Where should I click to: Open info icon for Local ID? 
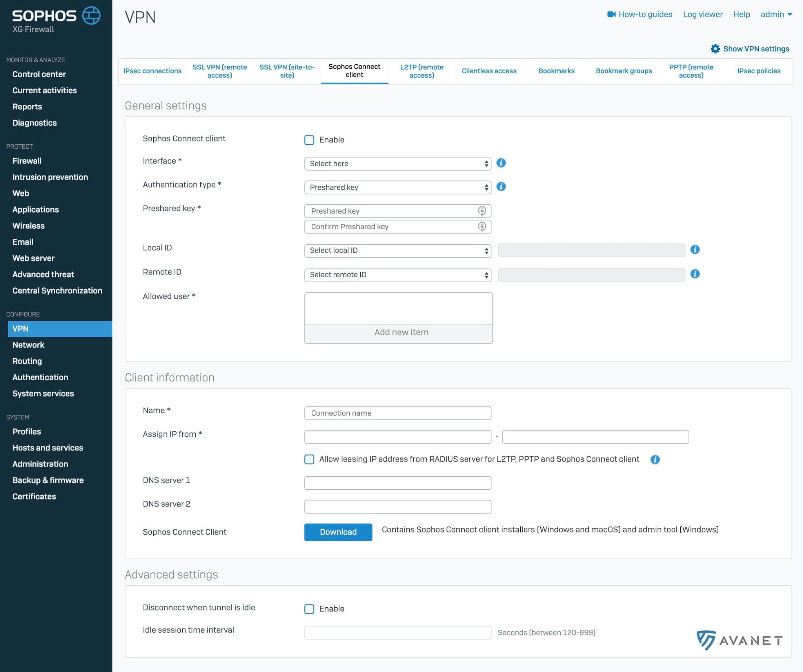pyautogui.click(x=695, y=249)
